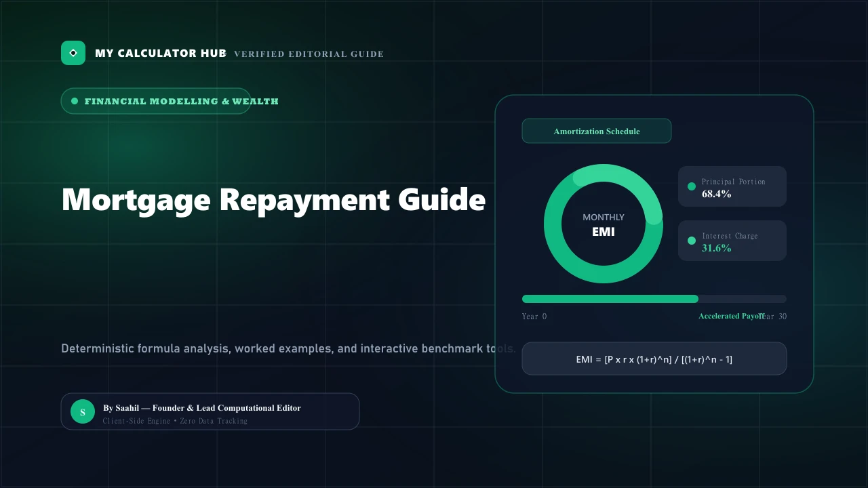Click the Year 0 to Year 30 progress bar
The height and width of the screenshot is (488, 868).
click(x=654, y=299)
